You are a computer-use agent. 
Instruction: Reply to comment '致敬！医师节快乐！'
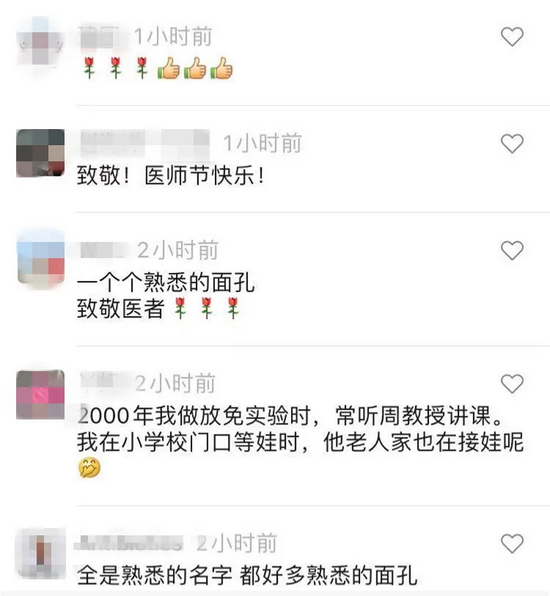(170, 176)
